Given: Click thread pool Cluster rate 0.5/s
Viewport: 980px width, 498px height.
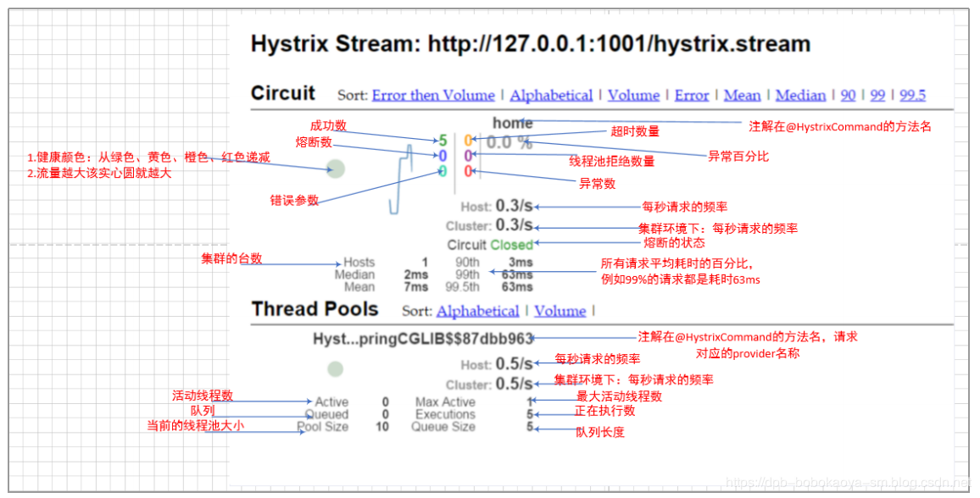Looking at the screenshot, I should (x=515, y=384).
